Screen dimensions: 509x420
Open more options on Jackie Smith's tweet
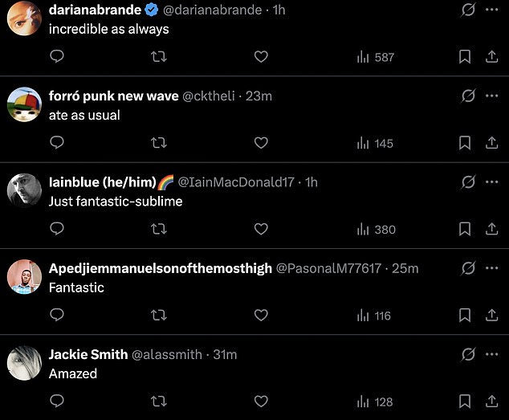tap(491, 353)
